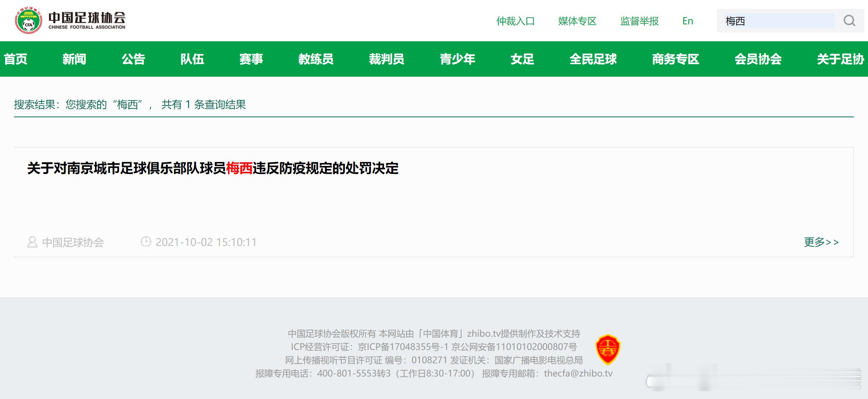Click the footer copyright line mentioning zhibo.tv
The width and height of the screenshot is (868, 399).
pos(434,334)
